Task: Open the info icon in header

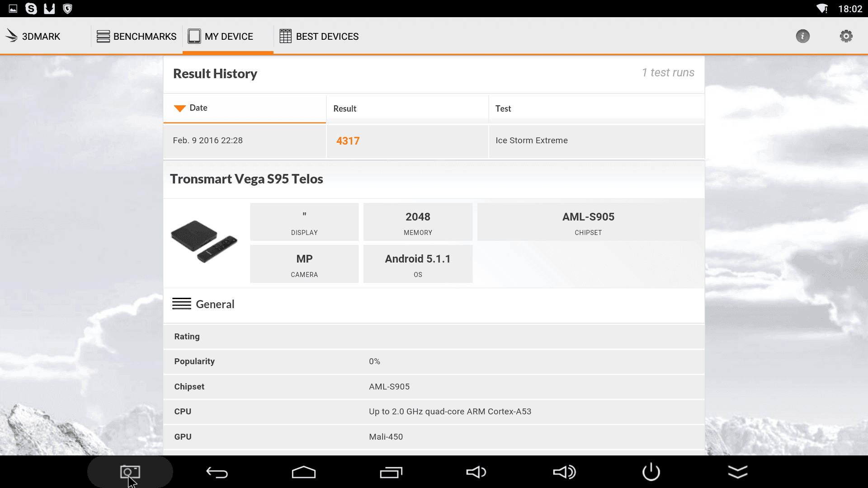Action: pos(803,36)
